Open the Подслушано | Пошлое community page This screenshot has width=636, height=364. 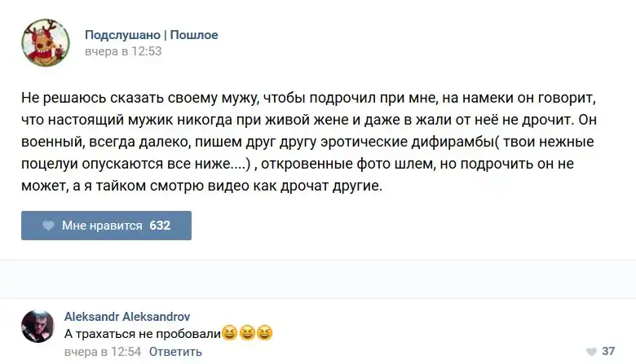(151, 35)
